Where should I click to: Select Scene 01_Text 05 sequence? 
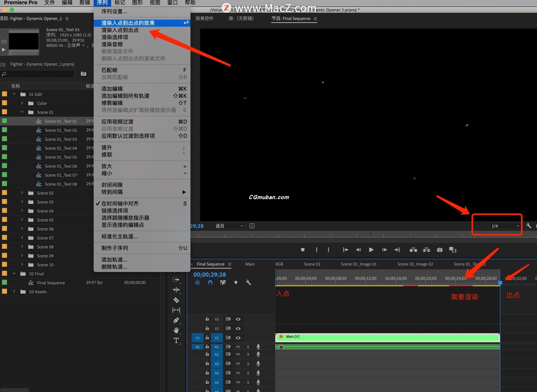point(61,157)
